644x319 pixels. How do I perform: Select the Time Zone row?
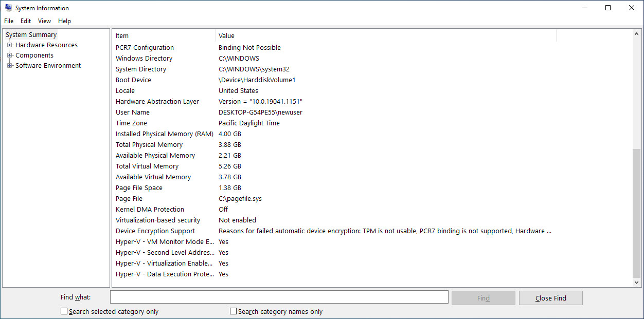click(x=334, y=123)
